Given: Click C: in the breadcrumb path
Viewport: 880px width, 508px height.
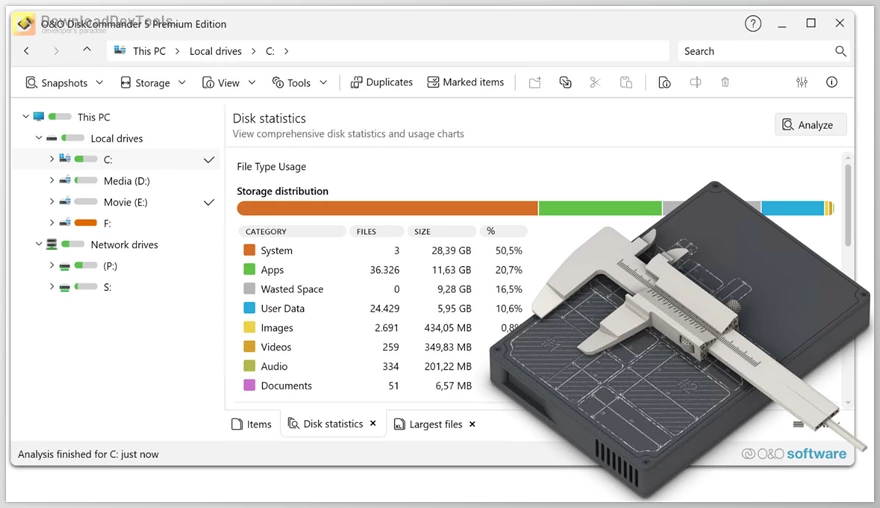Looking at the screenshot, I should tap(270, 51).
